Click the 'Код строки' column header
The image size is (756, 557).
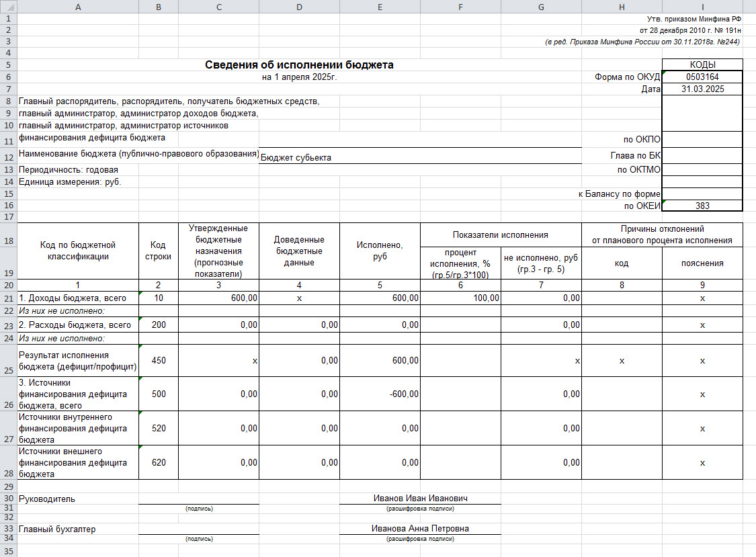pyautogui.click(x=159, y=251)
